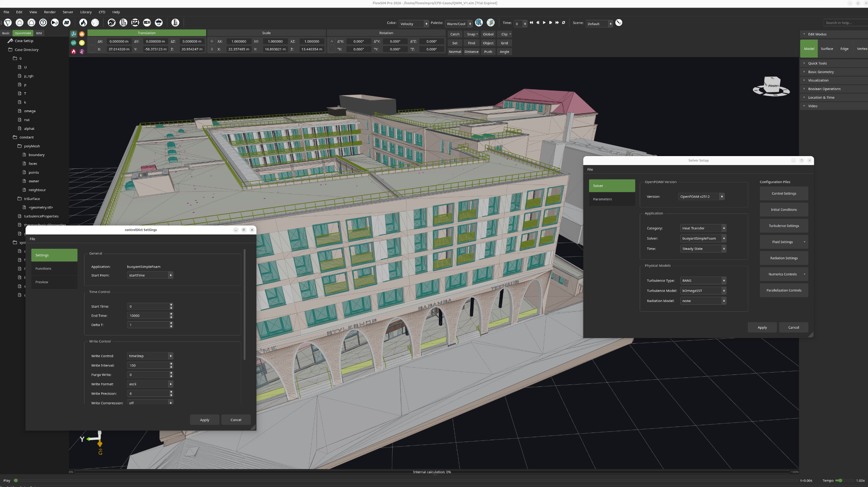Image resolution: width=868 pixels, height=487 pixels.
Task: Open the Radiation Settings configuration
Action: click(784, 258)
